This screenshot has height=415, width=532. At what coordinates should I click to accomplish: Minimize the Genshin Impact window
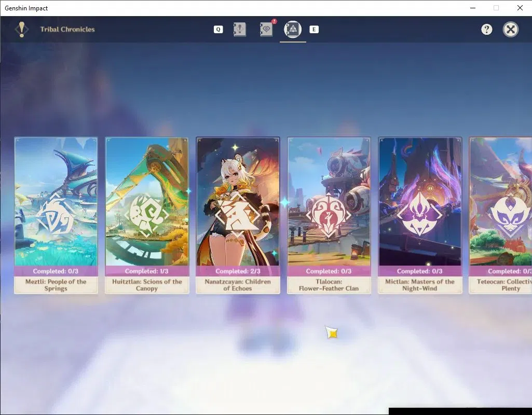click(x=473, y=8)
